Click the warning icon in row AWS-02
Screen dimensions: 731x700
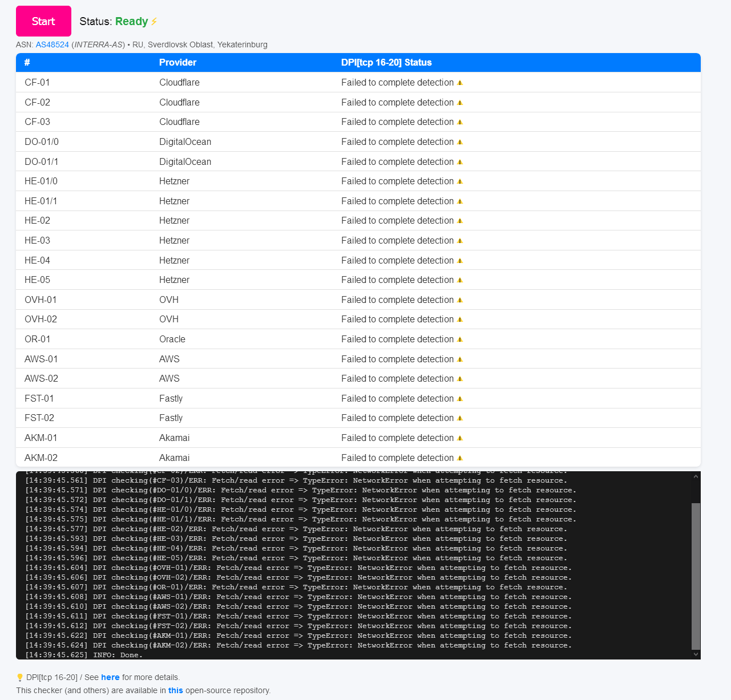coord(460,379)
